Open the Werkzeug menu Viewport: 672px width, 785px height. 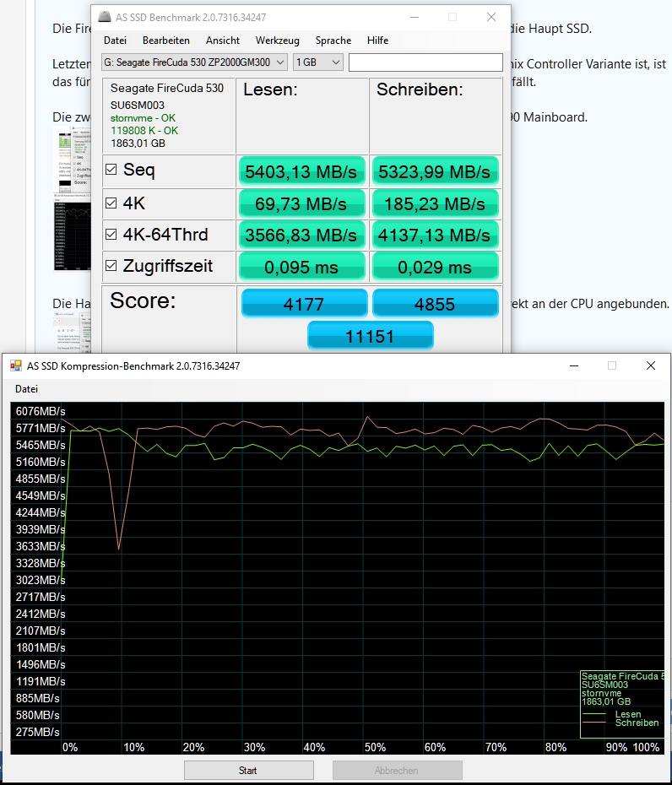click(278, 41)
